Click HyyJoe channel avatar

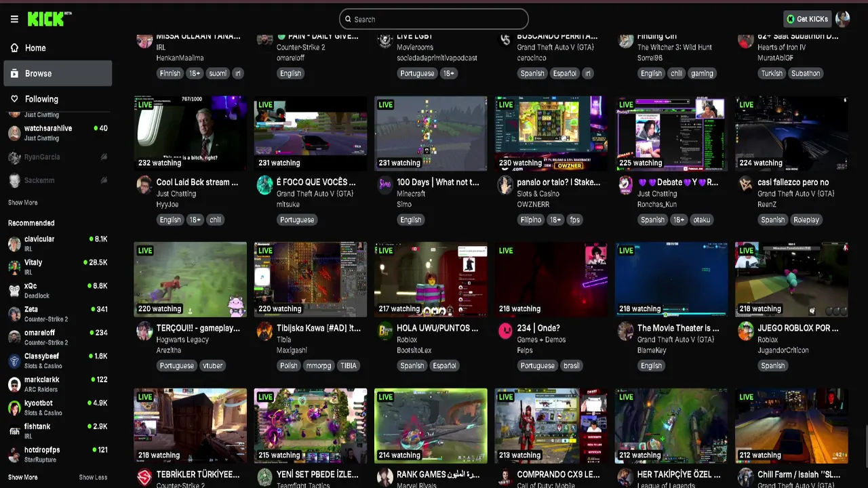click(x=144, y=185)
